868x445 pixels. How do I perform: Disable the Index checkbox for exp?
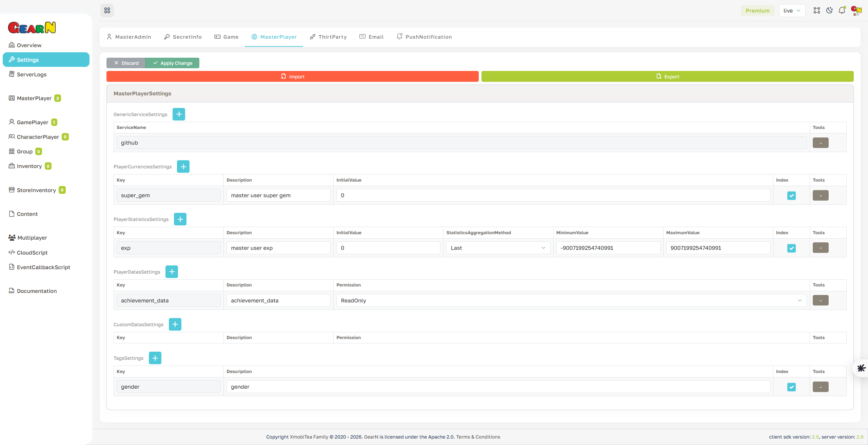click(791, 248)
